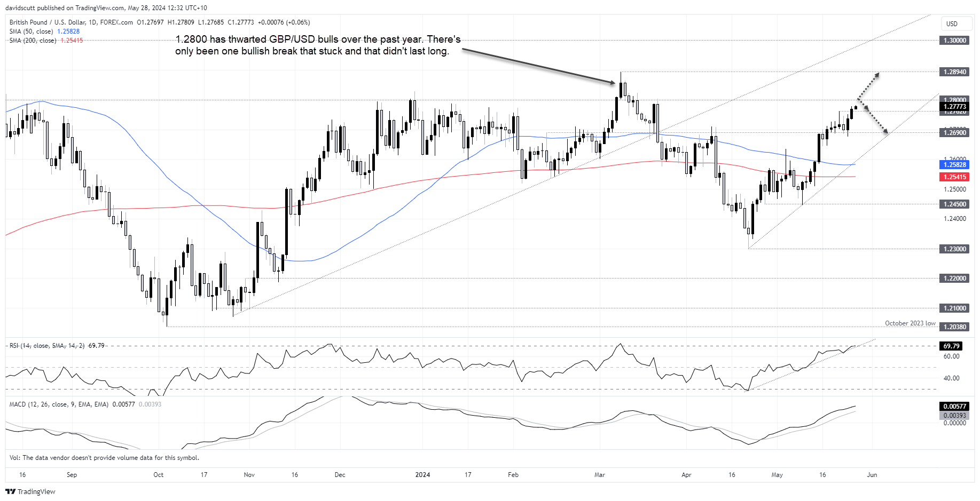Select the British Pound / U.S. Dollar symbol title
The height and width of the screenshot is (501, 980).
coord(71,22)
